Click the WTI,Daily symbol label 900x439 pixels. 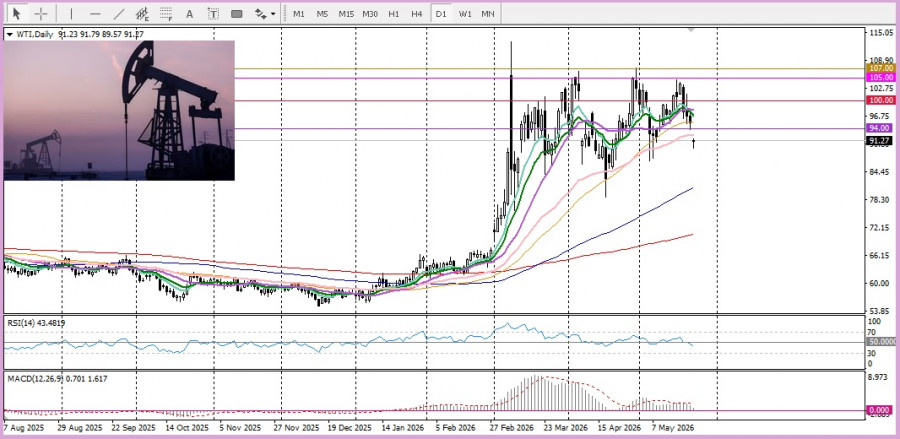[35, 34]
